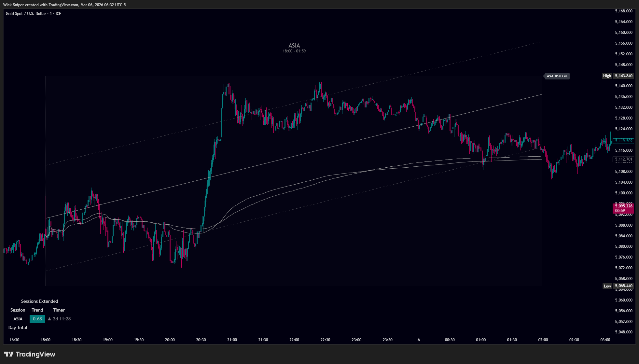Click the 'High' tag on the price axis

pos(607,76)
